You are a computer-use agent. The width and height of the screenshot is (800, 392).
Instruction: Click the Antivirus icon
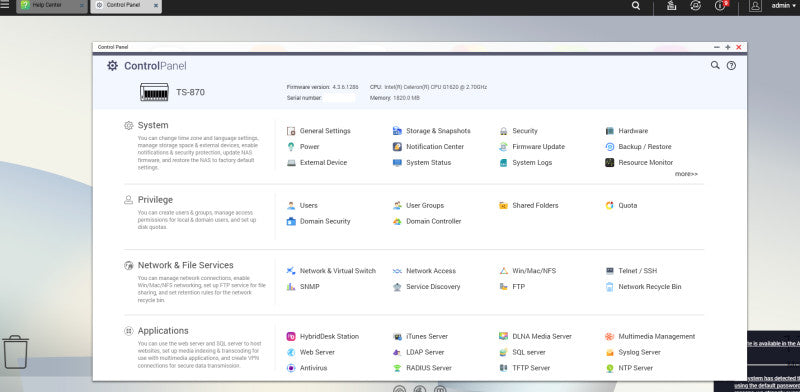pyautogui.click(x=291, y=368)
